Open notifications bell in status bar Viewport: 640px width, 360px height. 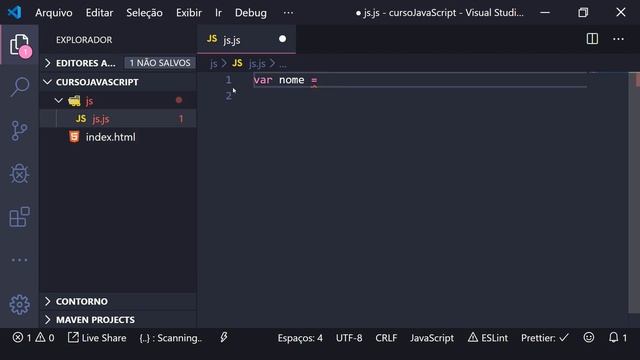pyautogui.click(x=618, y=338)
